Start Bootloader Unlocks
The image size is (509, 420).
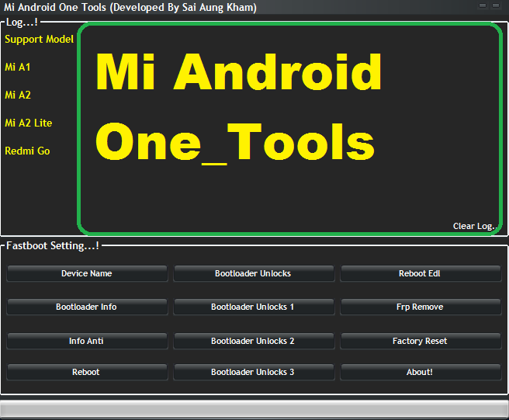pyautogui.click(x=254, y=273)
